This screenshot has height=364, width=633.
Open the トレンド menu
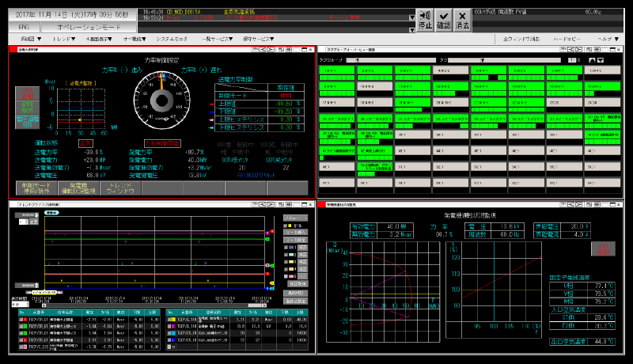click(x=63, y=38)
